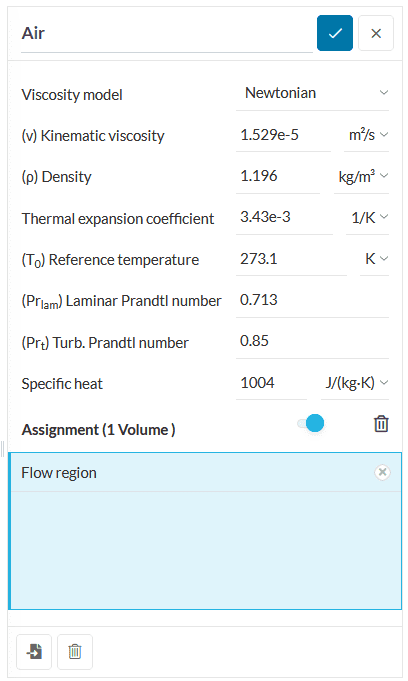Click the delete material trash icon at the bottom
The width and height of the screenshot is (408, 681).
[75, 651]
